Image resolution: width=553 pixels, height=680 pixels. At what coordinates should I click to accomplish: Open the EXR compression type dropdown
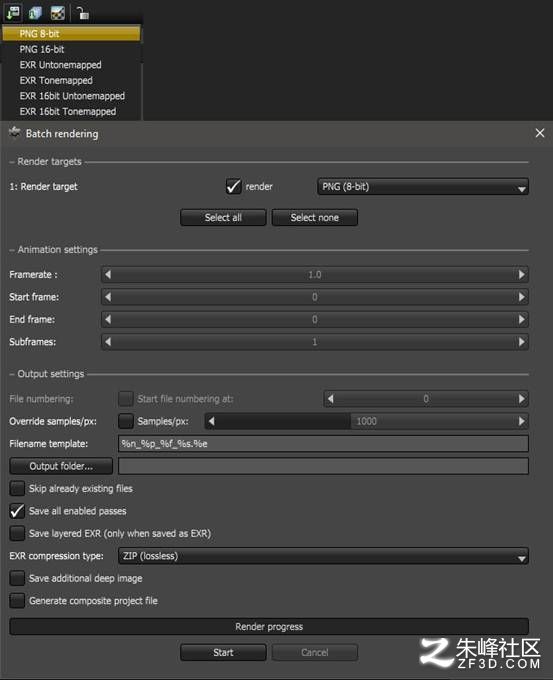pos(323,556)
